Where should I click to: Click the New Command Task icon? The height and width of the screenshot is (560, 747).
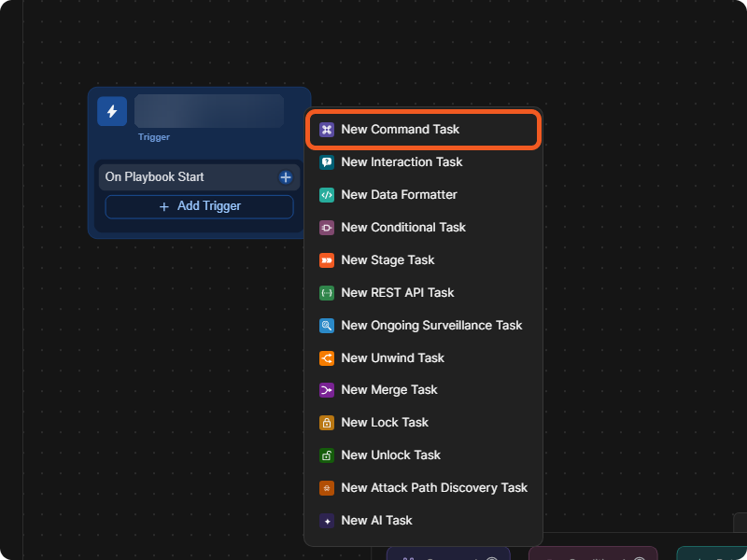[x=326, y=130]
